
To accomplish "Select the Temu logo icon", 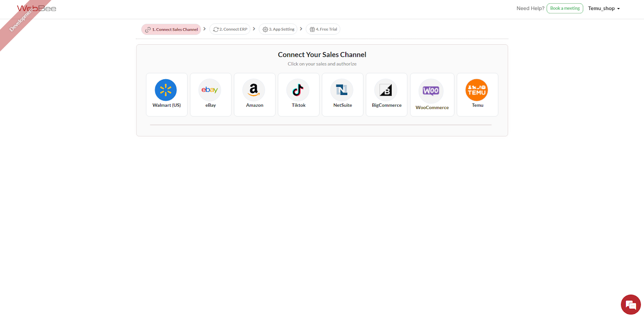I will (x=477, y=90).
